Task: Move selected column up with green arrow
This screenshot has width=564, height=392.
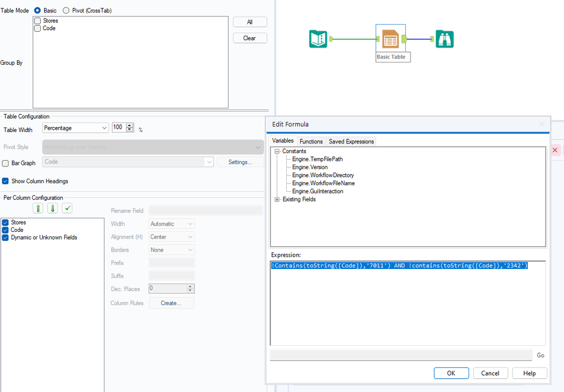Action: pyautogui.click(x=38, y=208)
